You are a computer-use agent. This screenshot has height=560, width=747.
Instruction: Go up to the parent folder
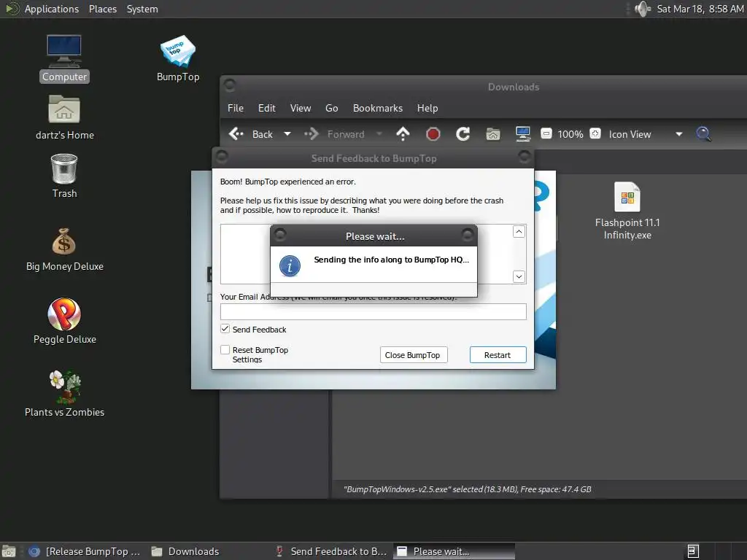tap(403, 134)
